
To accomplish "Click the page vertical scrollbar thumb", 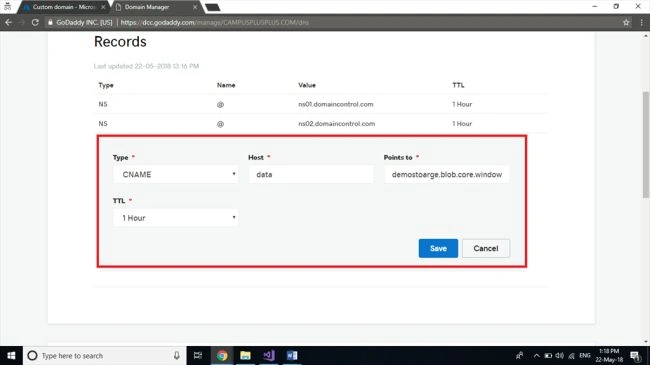I will (x=645, y=144).
